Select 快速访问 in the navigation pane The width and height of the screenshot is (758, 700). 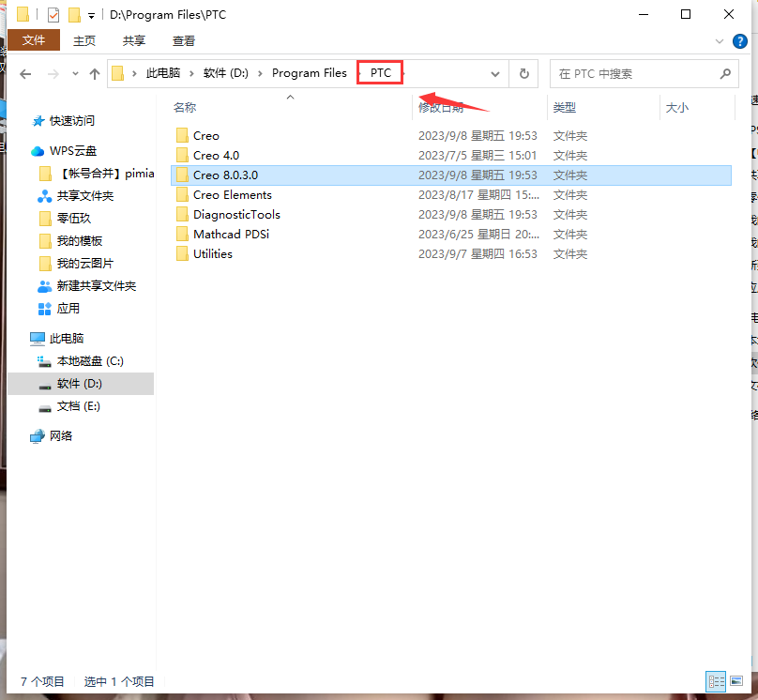pos(72,121)
